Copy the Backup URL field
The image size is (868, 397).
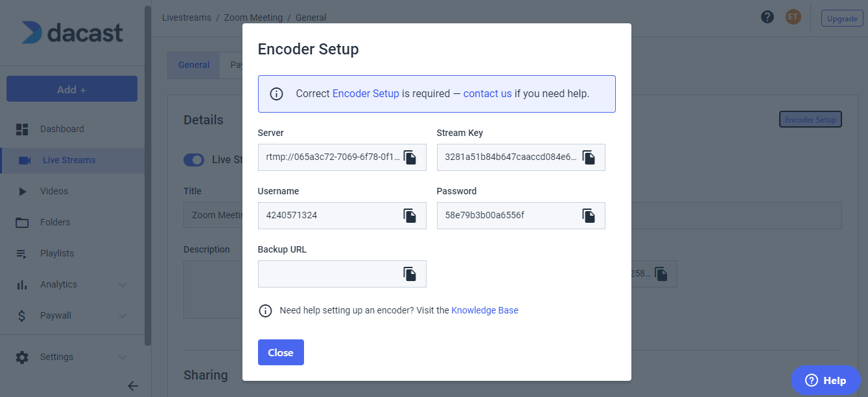click(410, 274)
